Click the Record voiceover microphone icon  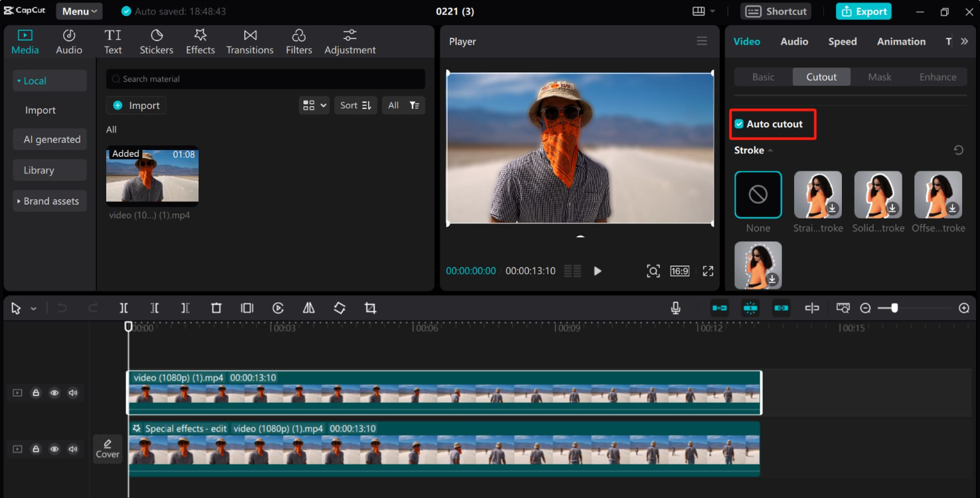pos(676,307)
